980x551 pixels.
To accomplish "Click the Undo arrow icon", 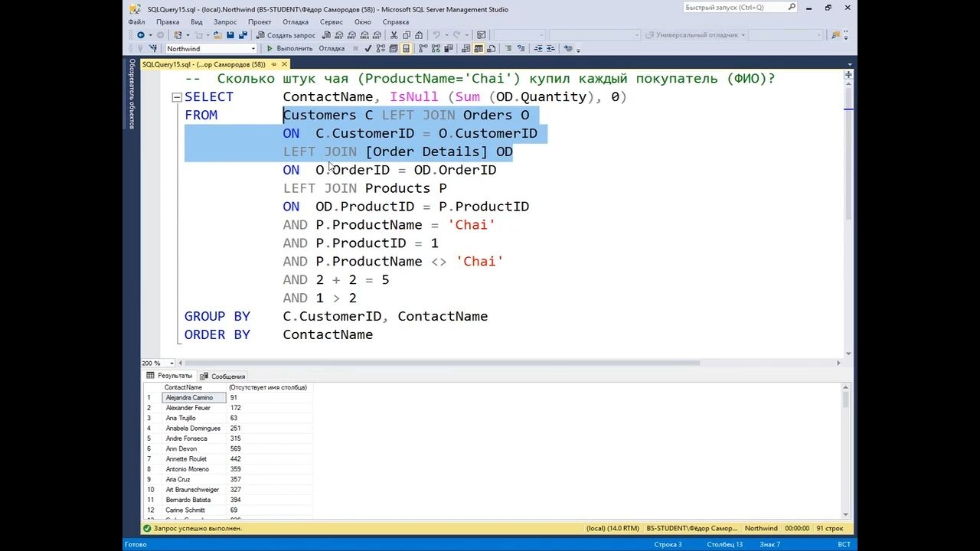I will pos(436,35).
